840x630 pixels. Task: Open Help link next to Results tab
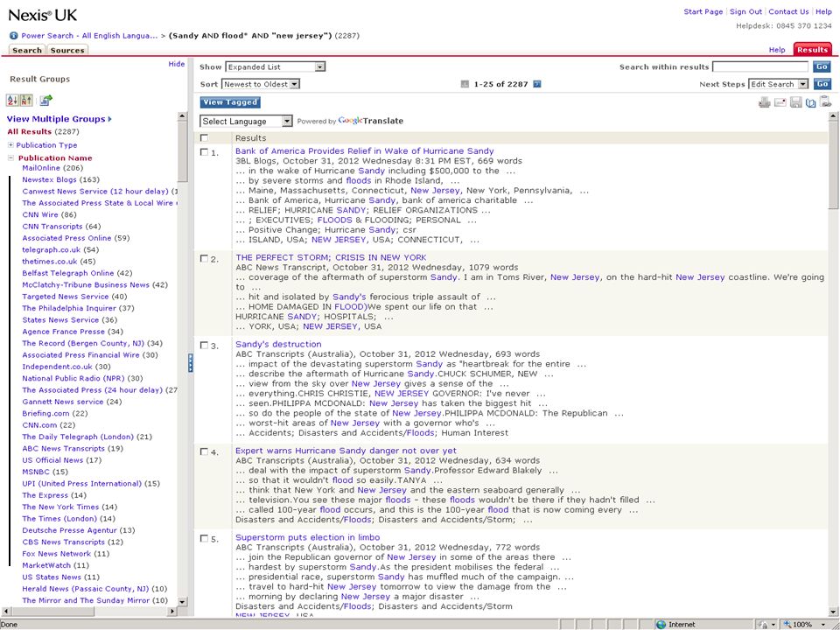coord(777,50)
